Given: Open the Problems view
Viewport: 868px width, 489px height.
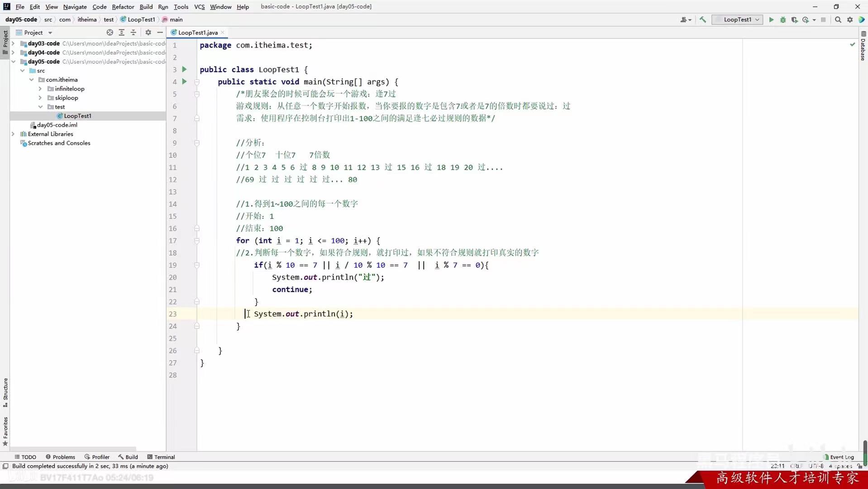Looking at the screenshot, I should click(x=63, y=457).
